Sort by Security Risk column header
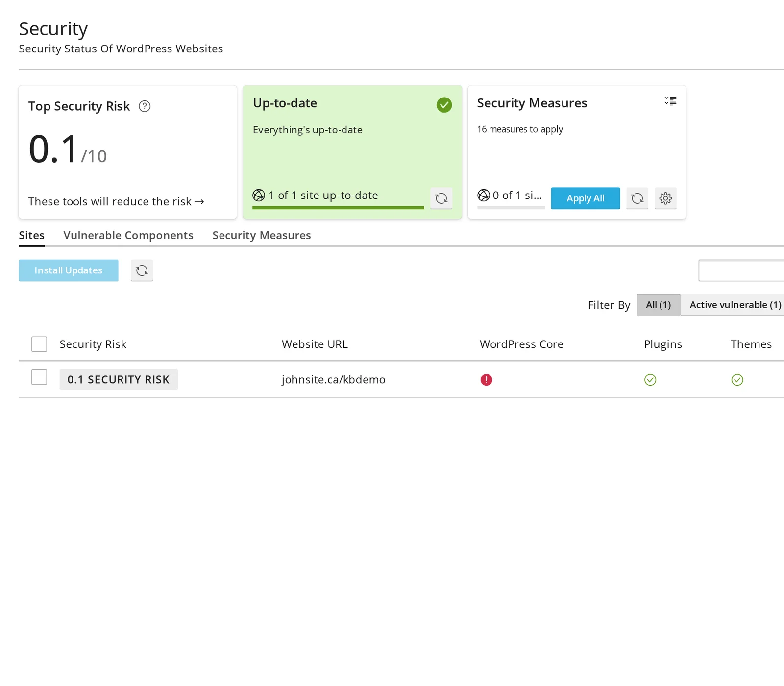Viewport: 784px width, 686px height. [93, 344]
